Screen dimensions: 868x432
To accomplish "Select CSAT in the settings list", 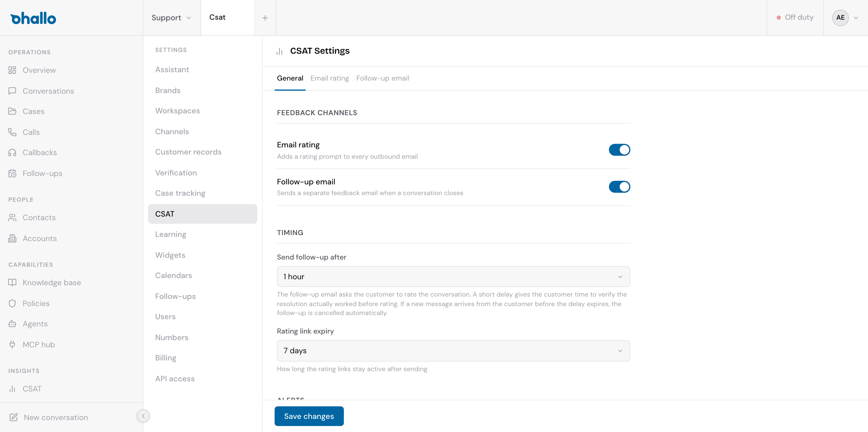I will [x=202, y=214].
